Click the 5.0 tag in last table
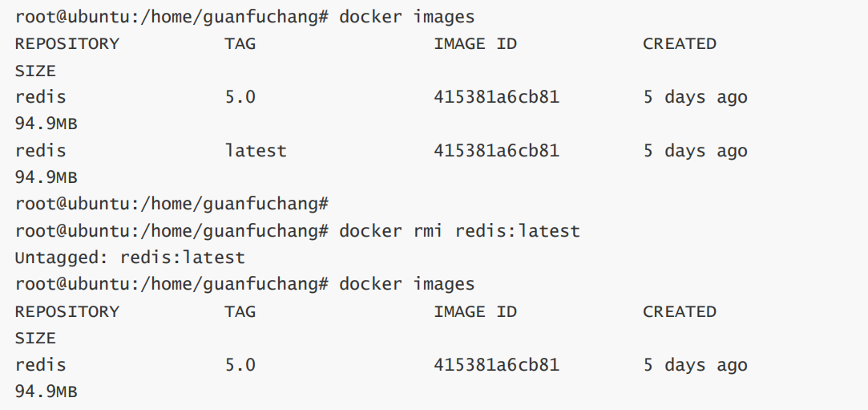The width and height of the screenshot is (868, 410). (240, 365)
